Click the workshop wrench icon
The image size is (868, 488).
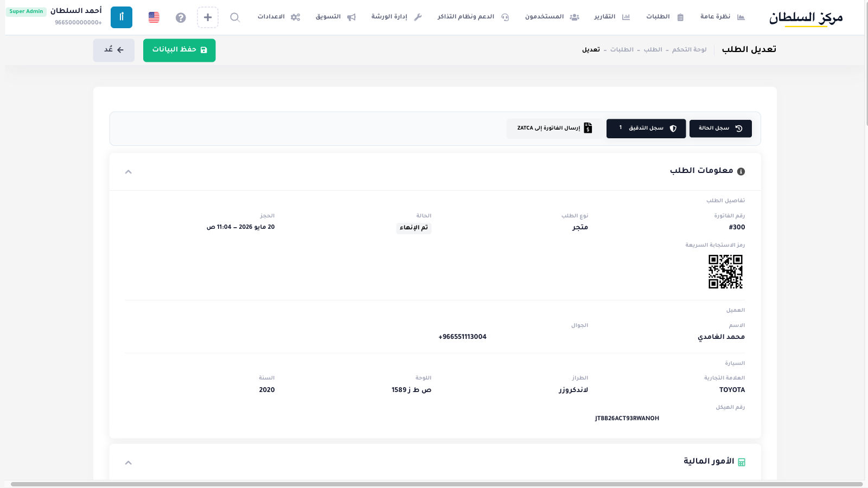[418, 17]
